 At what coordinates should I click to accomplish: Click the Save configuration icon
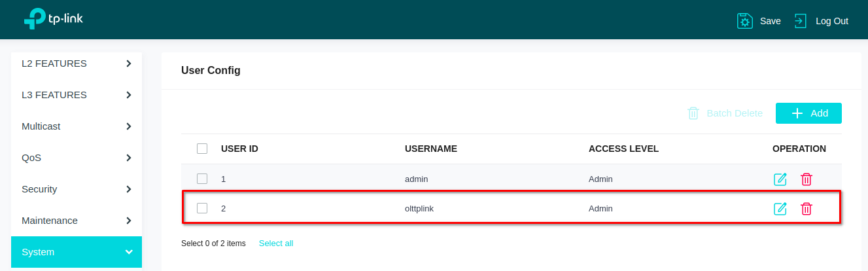[x=745, y=21]
